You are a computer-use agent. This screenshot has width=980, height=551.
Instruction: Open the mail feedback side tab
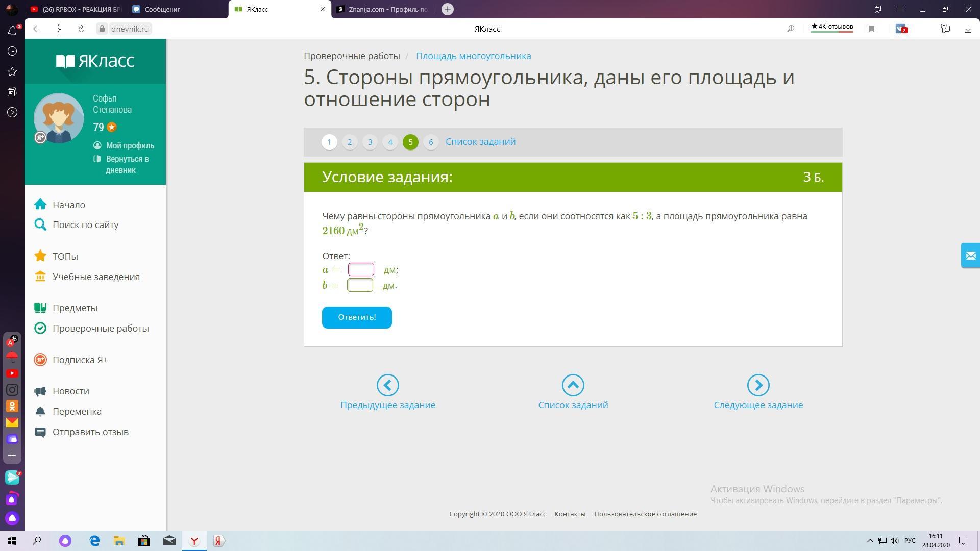[x=970, y=256]
